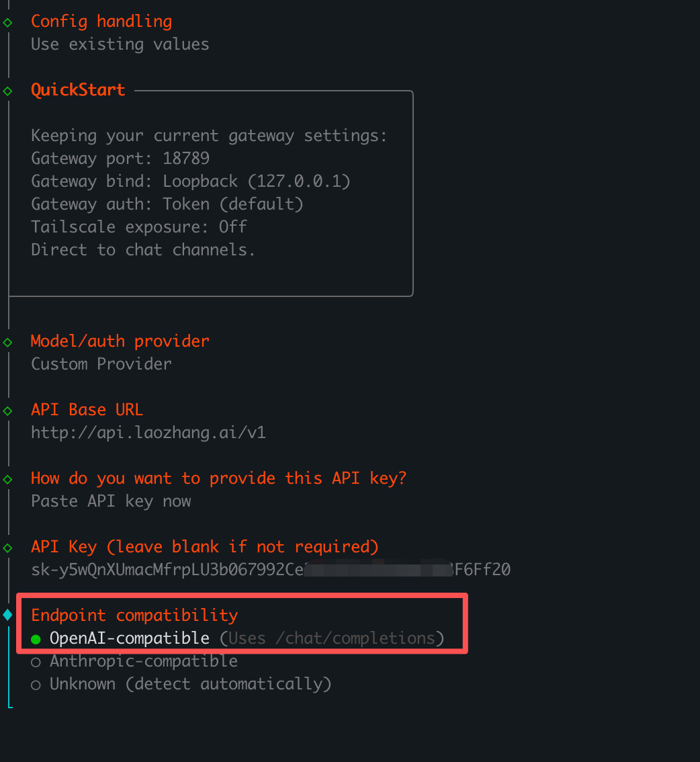The width and height of the screenshot is (700, 762).
Task: Click the API Base URL heading
Action: [87, 409]
